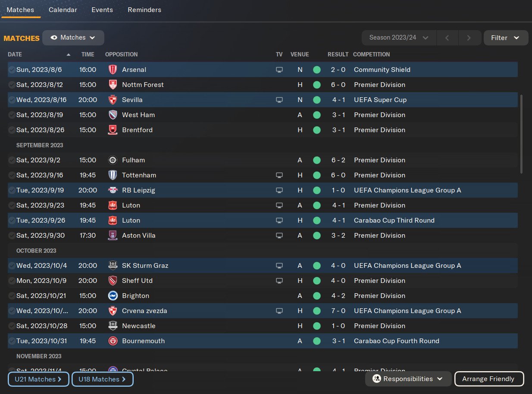The width and height of the screenshot is (532, 394).
Task: Click the Fulham club badge icon
Action: click(113, 160)
